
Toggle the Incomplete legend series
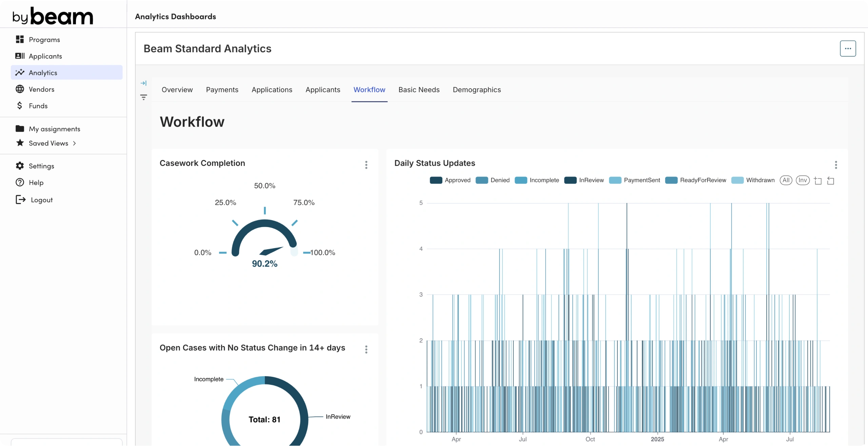tap(537, 180)
